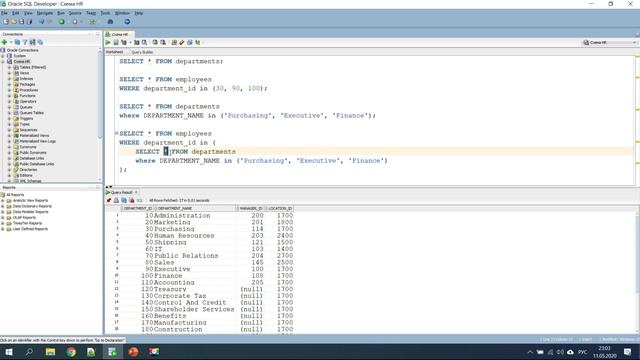The height and width of the screenshot is (360, 640).
Task: Switch to the Query Builder tab
Action: 142,52
